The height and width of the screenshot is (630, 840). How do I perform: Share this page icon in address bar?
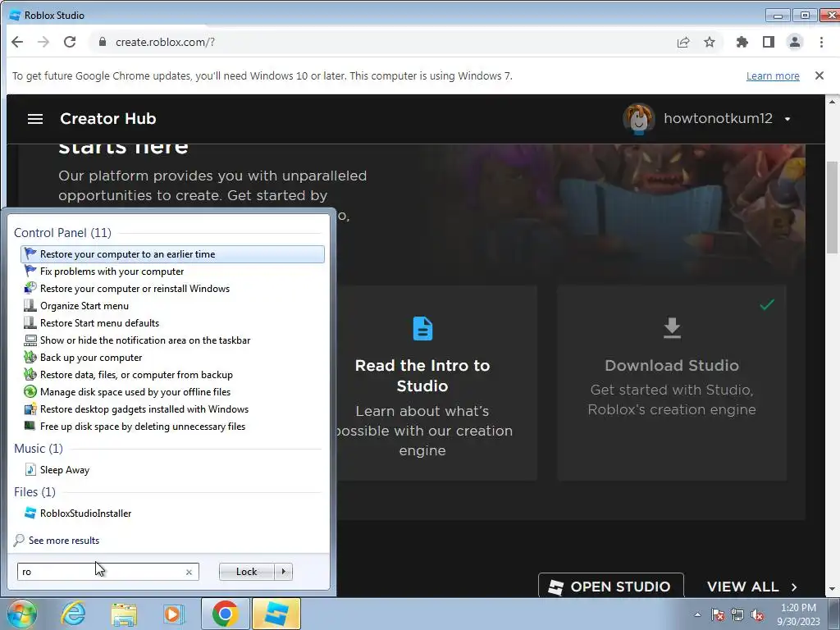pyautogui.click(x=683, y=42)
